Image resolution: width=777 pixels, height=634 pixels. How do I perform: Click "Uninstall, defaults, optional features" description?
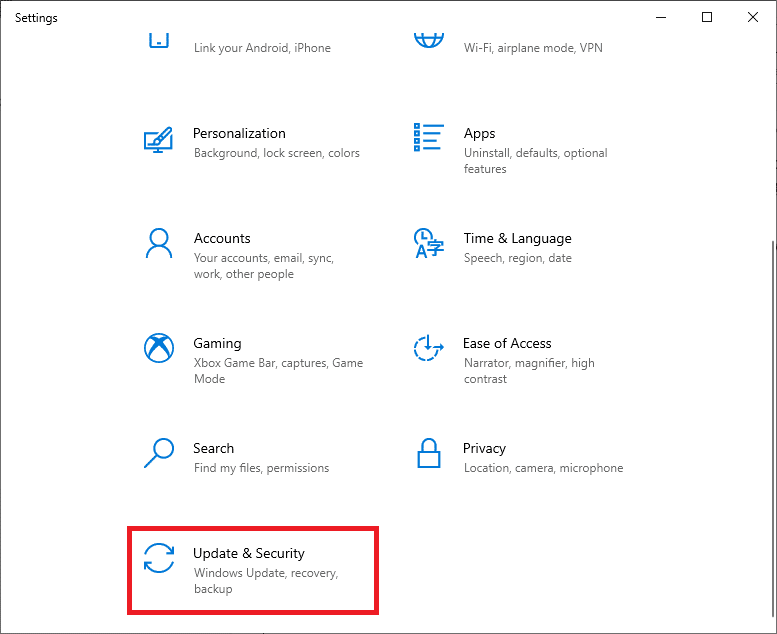tap(535, 161)
